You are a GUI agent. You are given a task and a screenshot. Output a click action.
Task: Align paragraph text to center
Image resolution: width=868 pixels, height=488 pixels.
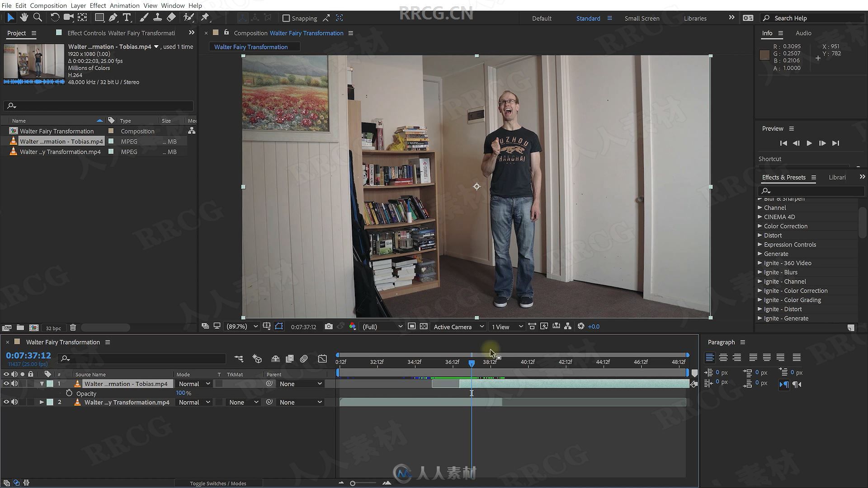723,357
